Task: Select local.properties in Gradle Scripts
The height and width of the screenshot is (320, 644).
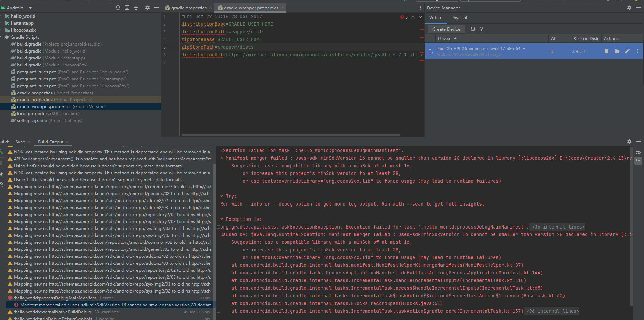Action: 33,114
